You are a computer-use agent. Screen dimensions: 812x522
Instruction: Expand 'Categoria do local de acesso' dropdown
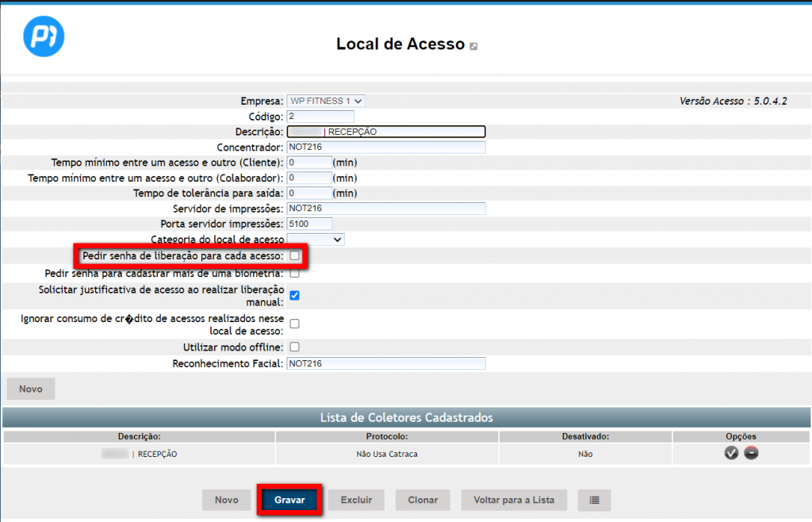click(x=316, y=239)
